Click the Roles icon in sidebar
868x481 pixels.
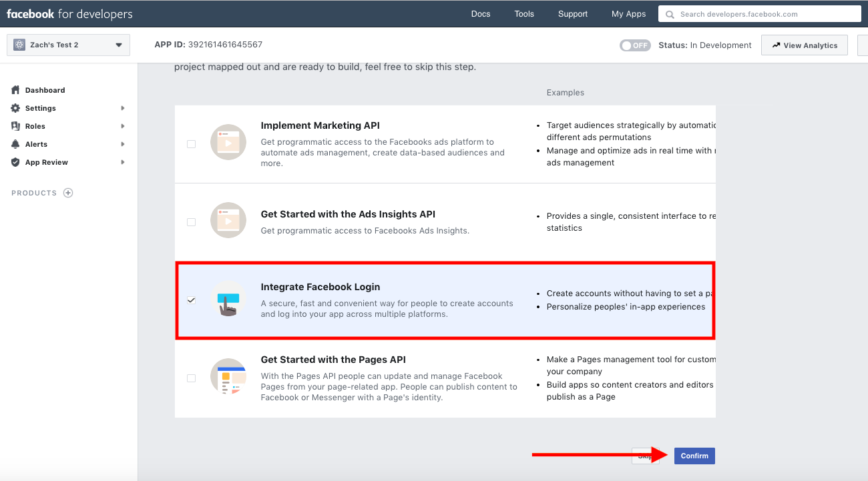tap(15, 126)
